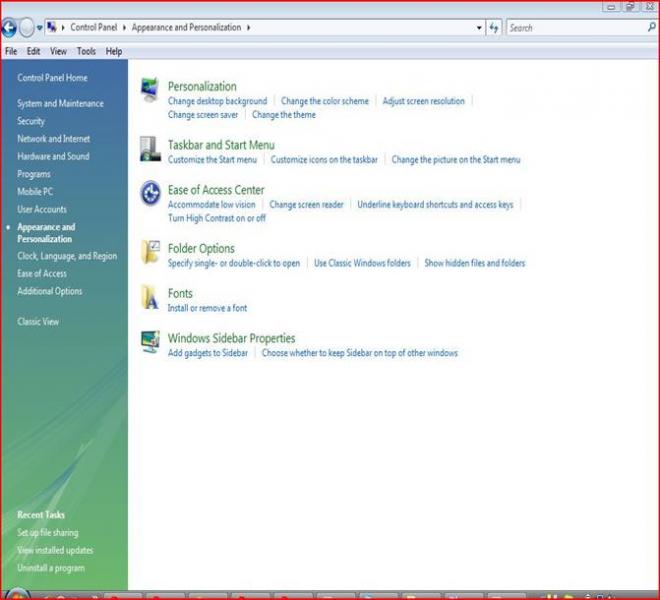Select Clock, Language, and Region in sidebar
This screenshot has height=600, width=660.
point(67,256)
